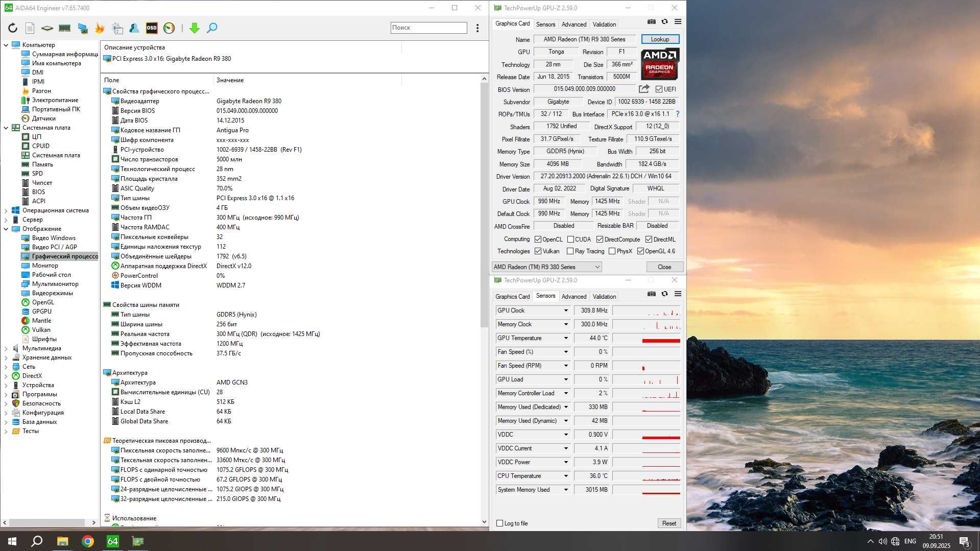Click the green download arrow update icon

pyautogui.click(x=194, y=28)
